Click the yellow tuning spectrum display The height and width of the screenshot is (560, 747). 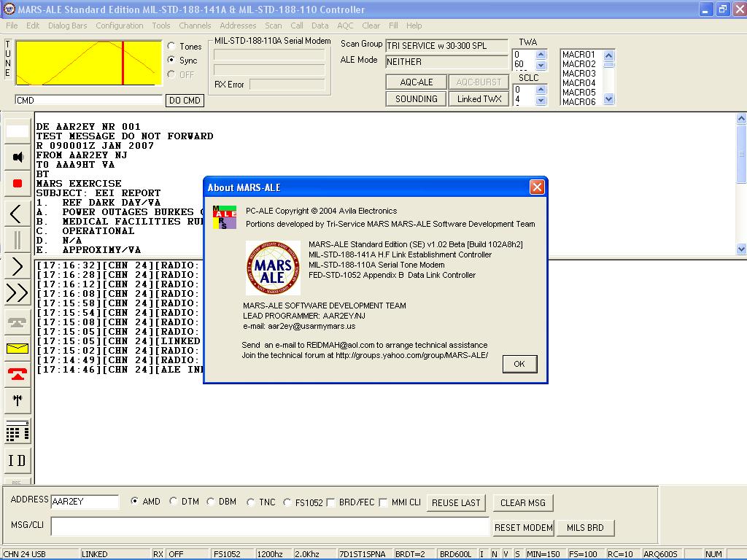tap(88, 63)
